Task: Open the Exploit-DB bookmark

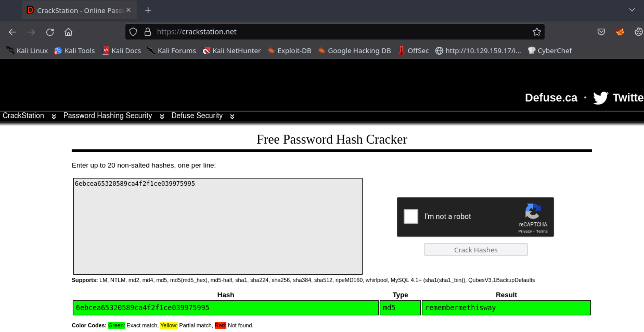Action: point(289,50)
